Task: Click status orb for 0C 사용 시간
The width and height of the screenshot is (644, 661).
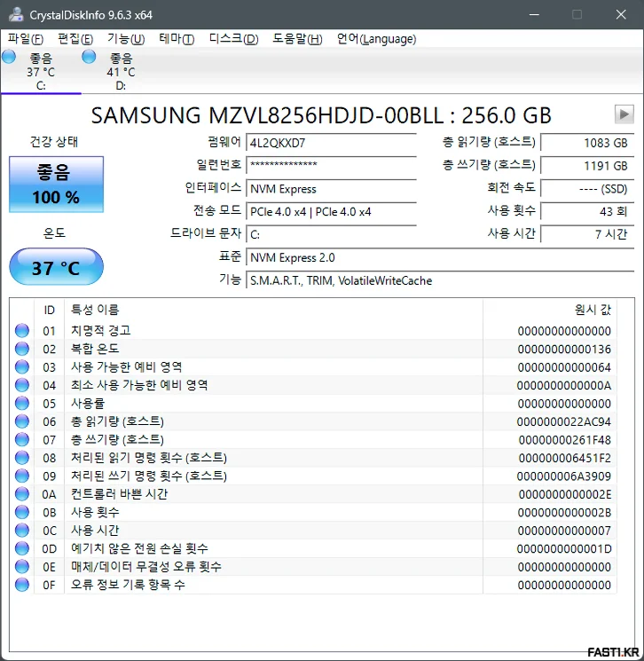Action: [x=22, y=530]
